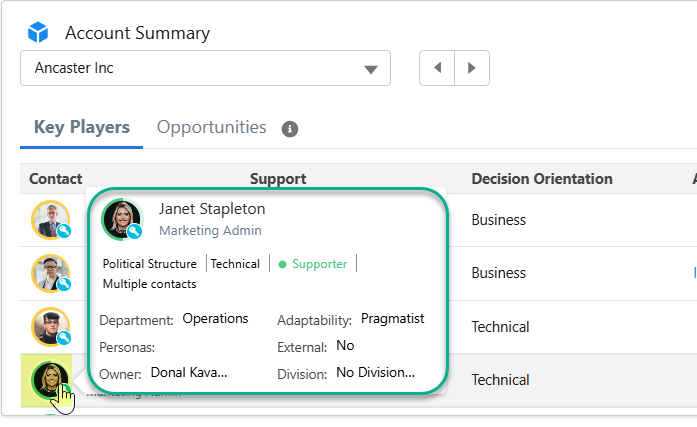Viewport: 697px width, 427px height.
Task: Switch to the Opportunities tab
Action: click(x=212, y=127)
